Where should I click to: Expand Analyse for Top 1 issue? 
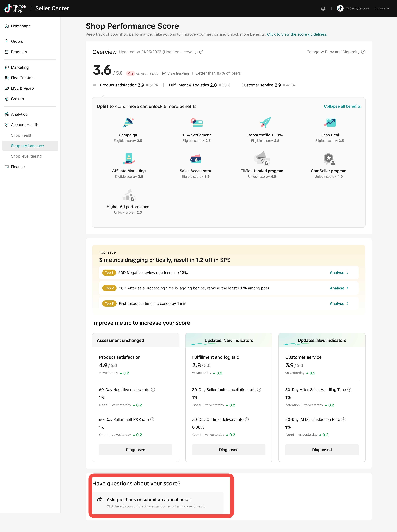point(339,273)
